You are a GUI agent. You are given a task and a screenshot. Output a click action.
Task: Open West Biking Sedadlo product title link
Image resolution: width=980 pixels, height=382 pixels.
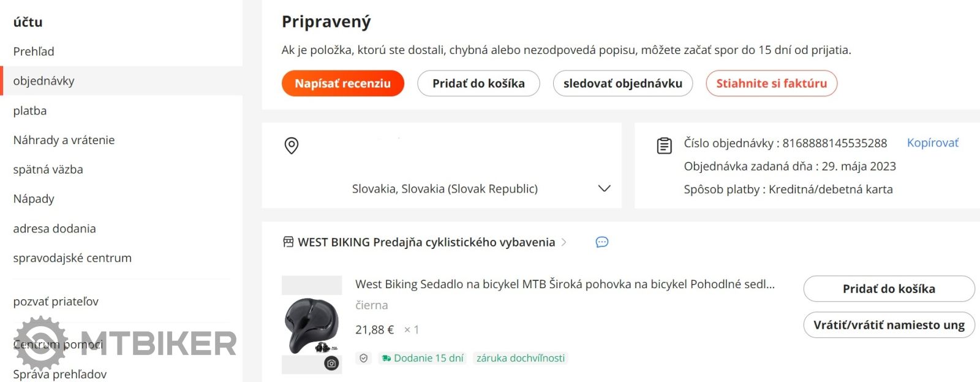click(565, 284)
